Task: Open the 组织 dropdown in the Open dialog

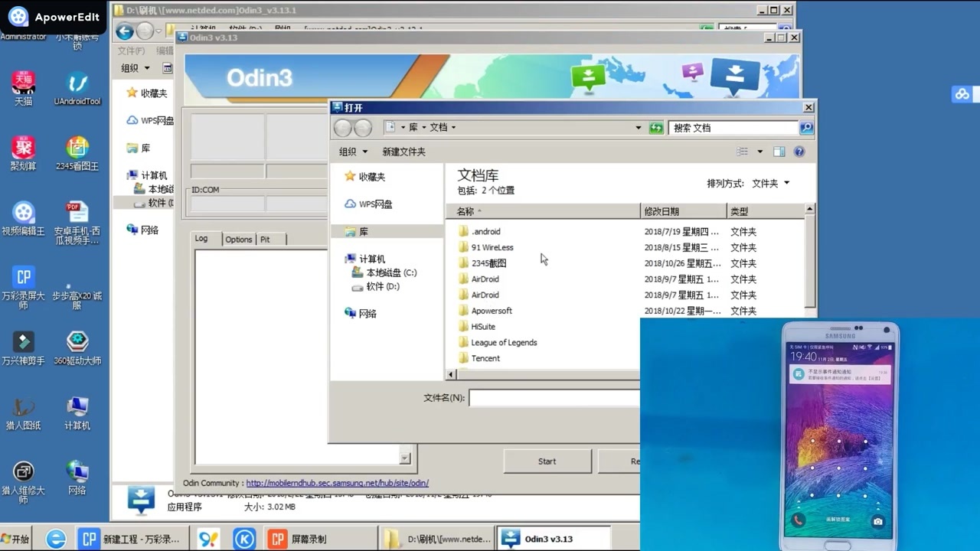Action: (x=353, y=152)
